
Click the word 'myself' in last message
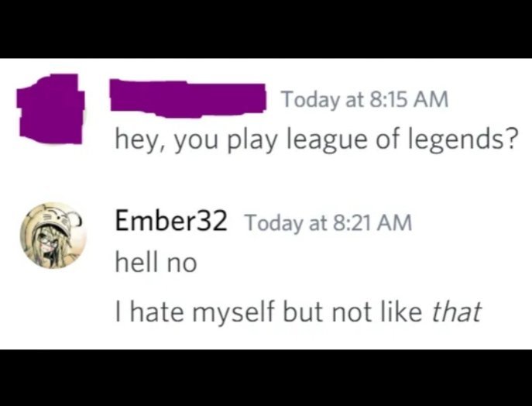[x=233, y=312]
